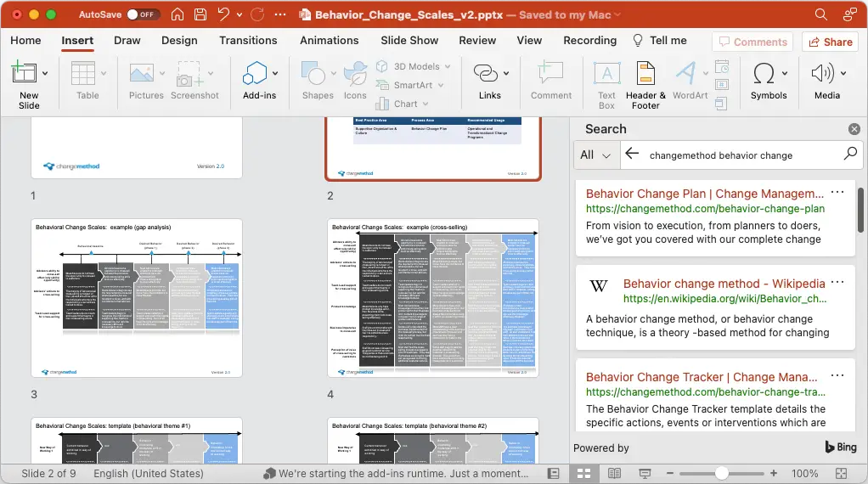
Task: Click the Media speaker icon
Action: [x=823, y=73]
